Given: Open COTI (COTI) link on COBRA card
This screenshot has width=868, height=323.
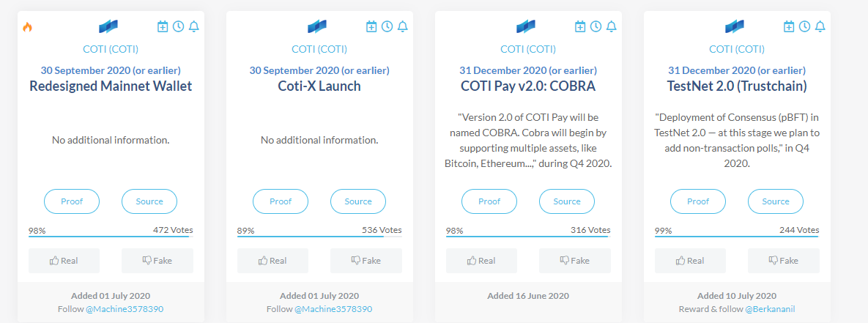Looking at the screenshot, I should (528, 49).
